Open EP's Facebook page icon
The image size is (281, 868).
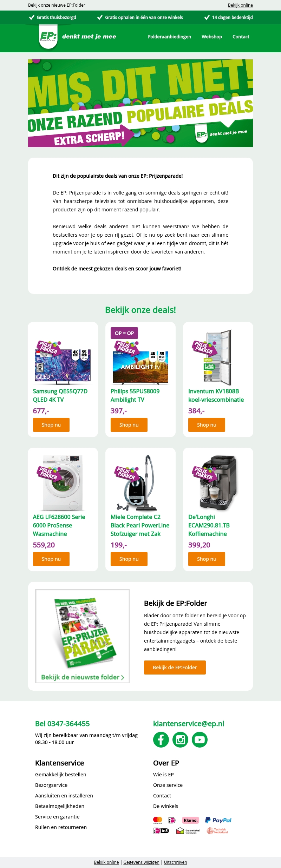tap(161, 739)
